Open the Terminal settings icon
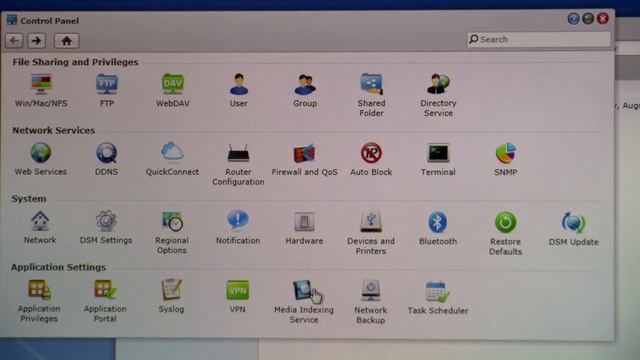Image resolution: width=640 pixels, height=360 pixels. pos(438,153)
